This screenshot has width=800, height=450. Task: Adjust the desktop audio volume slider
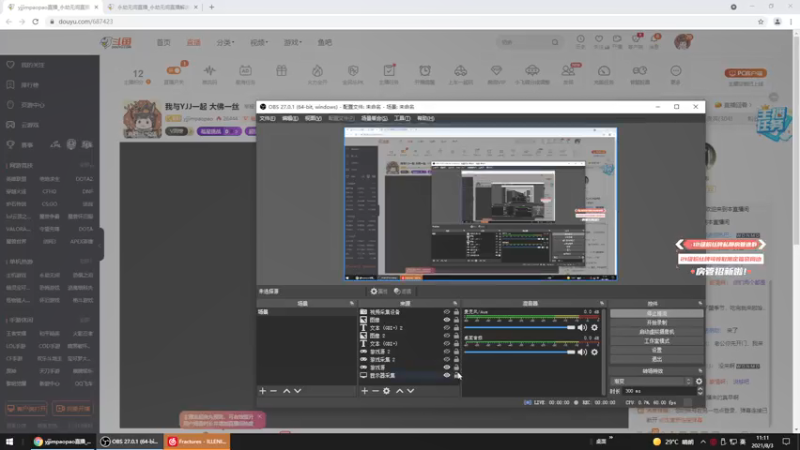(x=519, y=352)
